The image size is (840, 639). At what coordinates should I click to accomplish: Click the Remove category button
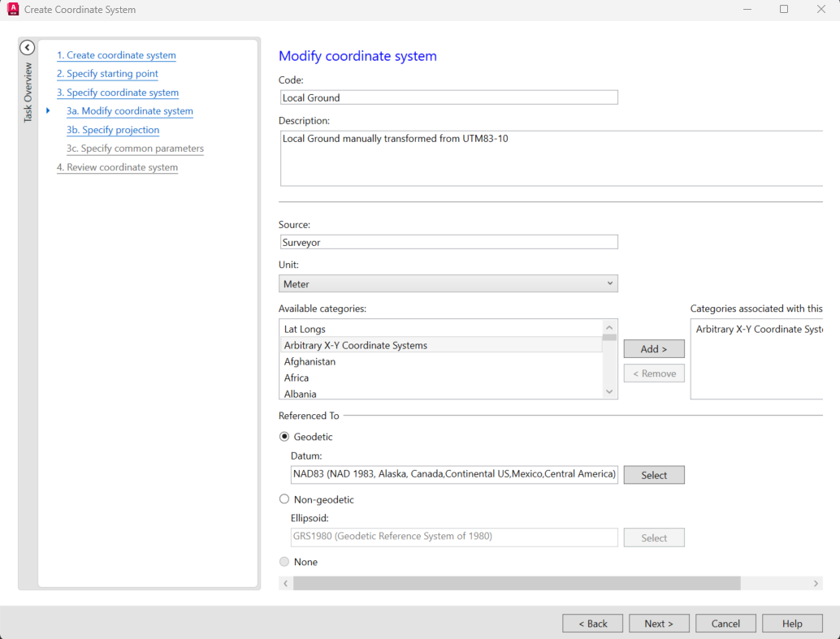653,373
